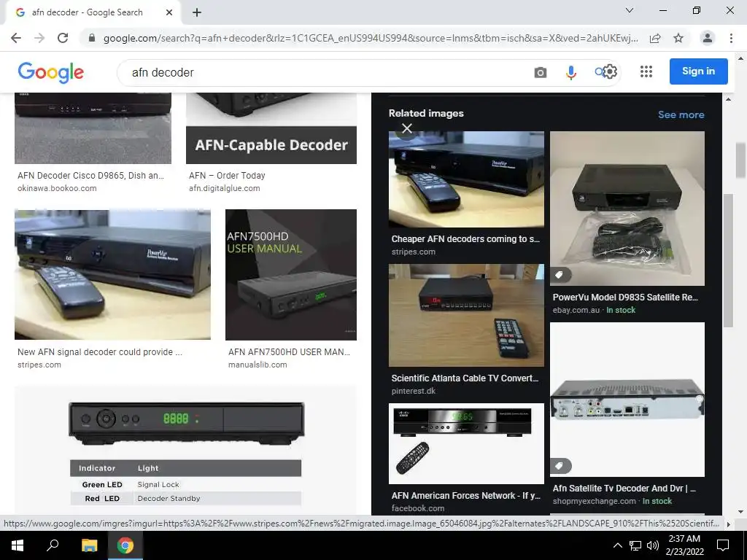Image resolution: width=747 pixels, height=560 pixels.
Task: Close the afn decoder tab
Action: point(169,13)
